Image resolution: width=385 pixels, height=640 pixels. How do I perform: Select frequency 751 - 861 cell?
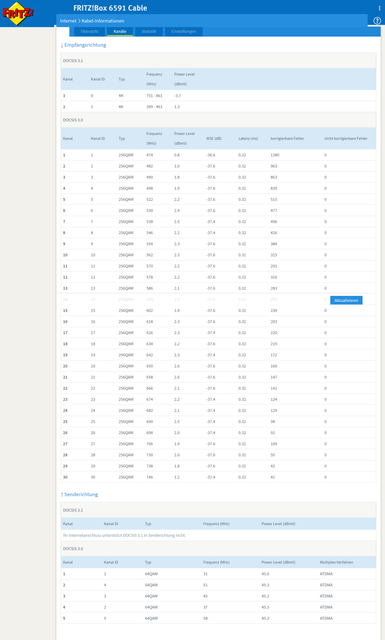154,96
